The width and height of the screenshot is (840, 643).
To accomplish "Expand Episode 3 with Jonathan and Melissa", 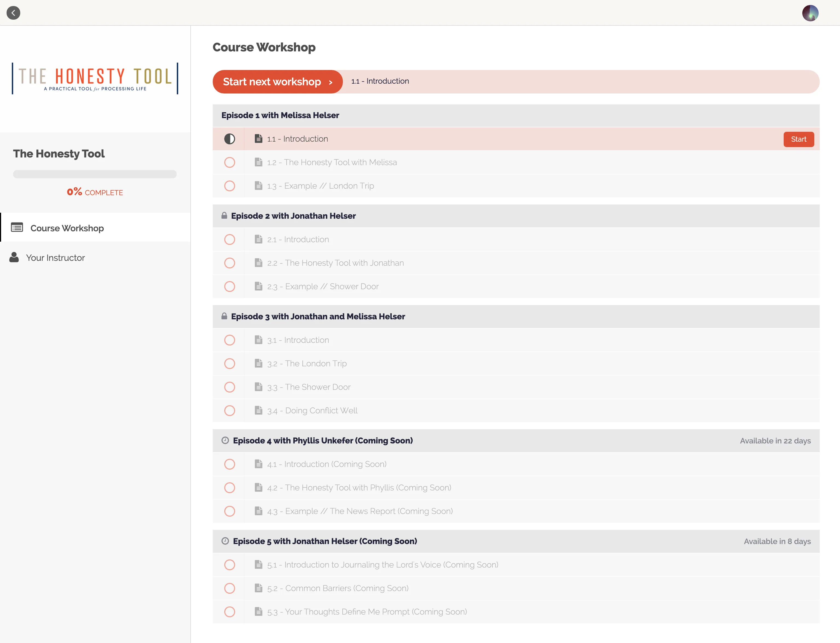I will pyautogui.click(x=515, y=316).
